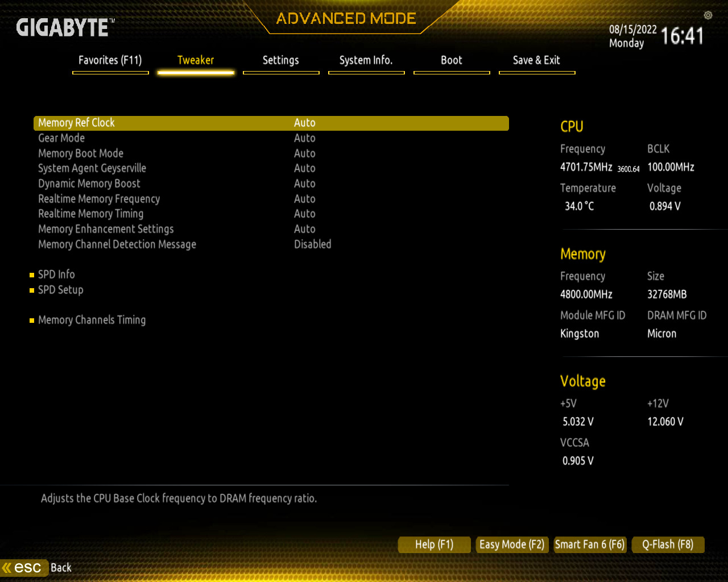Expand the SPD Setup submenu

(61, 290)
